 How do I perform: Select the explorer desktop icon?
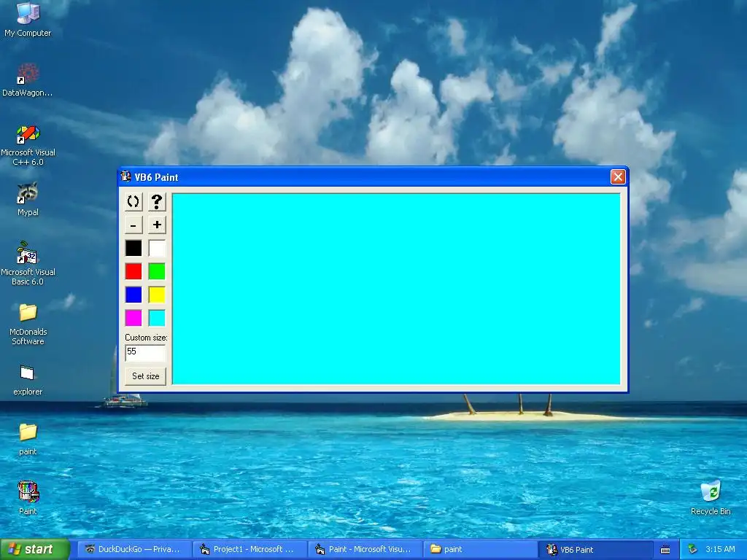tap(28, 380)
